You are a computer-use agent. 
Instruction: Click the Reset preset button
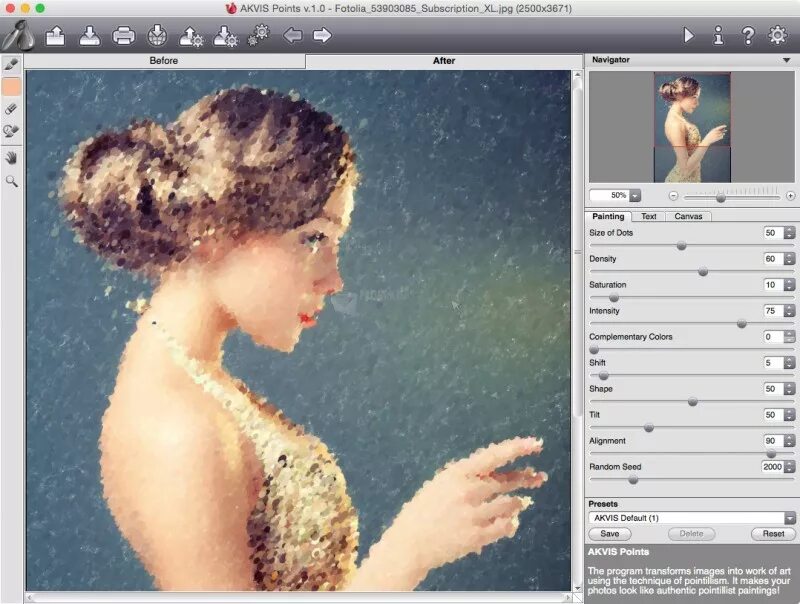tap(773, 534)
